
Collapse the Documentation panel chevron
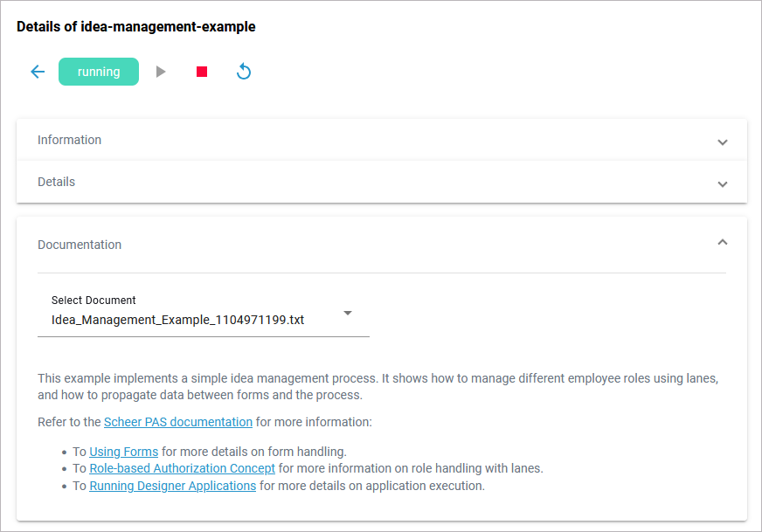[x=722, y=243]
